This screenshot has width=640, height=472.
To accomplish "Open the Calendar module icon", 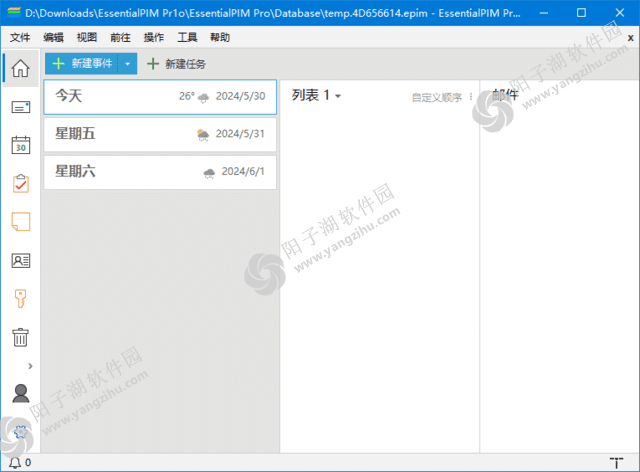I will pos(20,145).
